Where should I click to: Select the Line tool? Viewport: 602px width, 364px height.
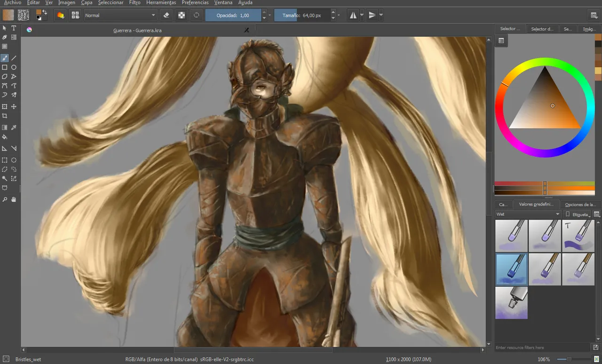14,58
